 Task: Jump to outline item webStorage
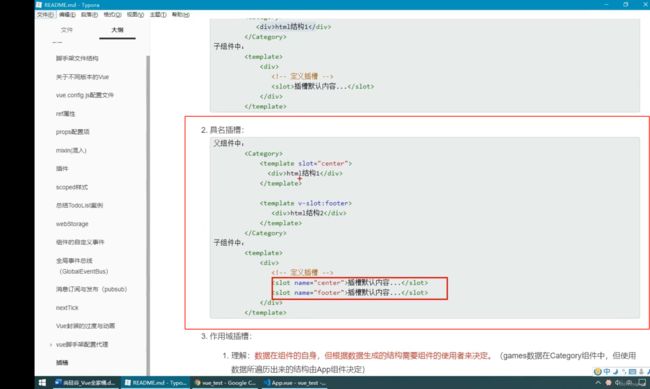[72, 224]
